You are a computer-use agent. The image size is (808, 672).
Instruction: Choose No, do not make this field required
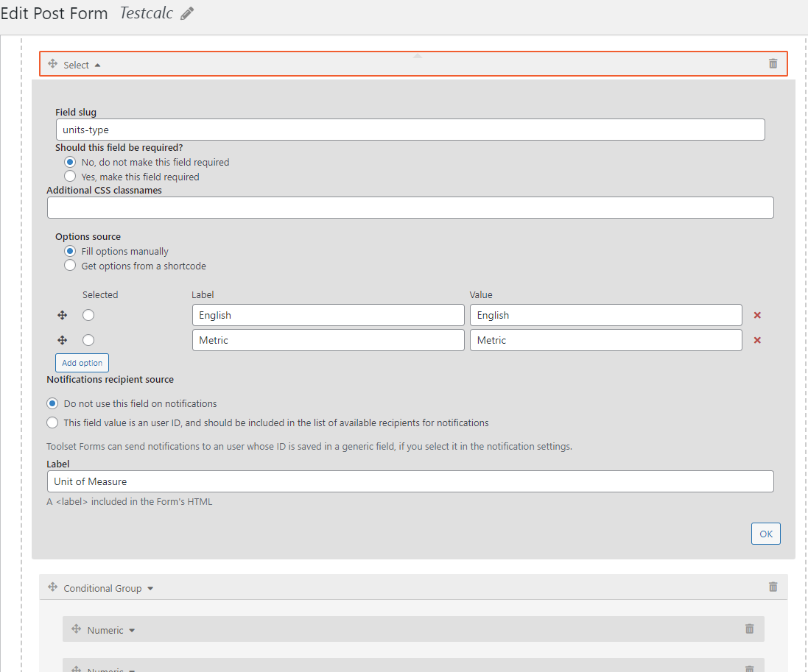[x=70, y=162]
